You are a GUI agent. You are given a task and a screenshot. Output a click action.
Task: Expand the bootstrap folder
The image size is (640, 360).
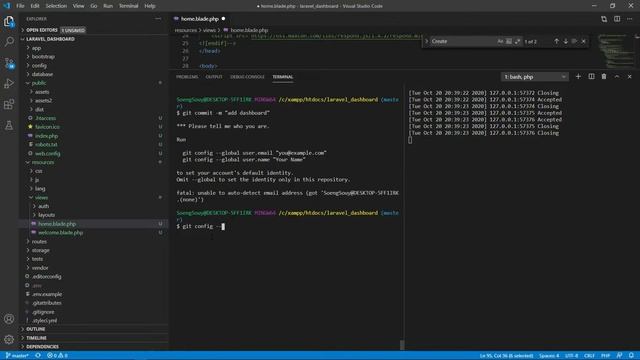(43, 57)
